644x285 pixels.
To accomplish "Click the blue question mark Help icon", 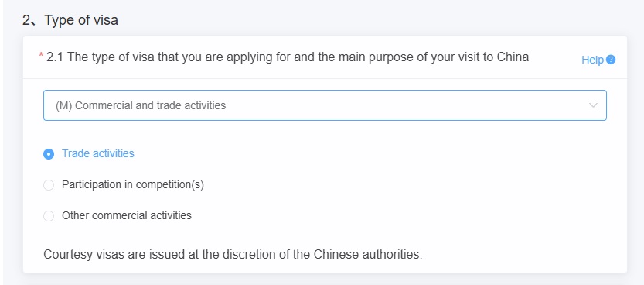I will click(x=611, y=60).
